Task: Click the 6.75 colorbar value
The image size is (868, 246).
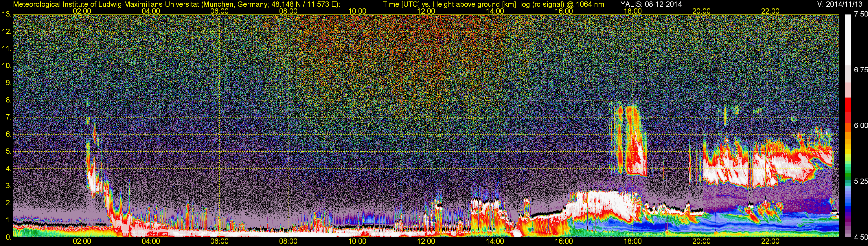Action: point(860,70)
